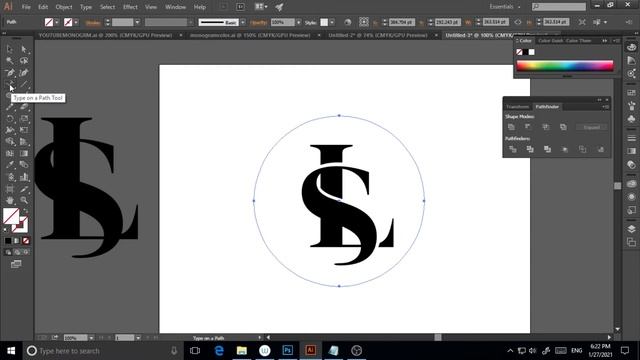Click the Stroke link in control bar

coord(93,23)
